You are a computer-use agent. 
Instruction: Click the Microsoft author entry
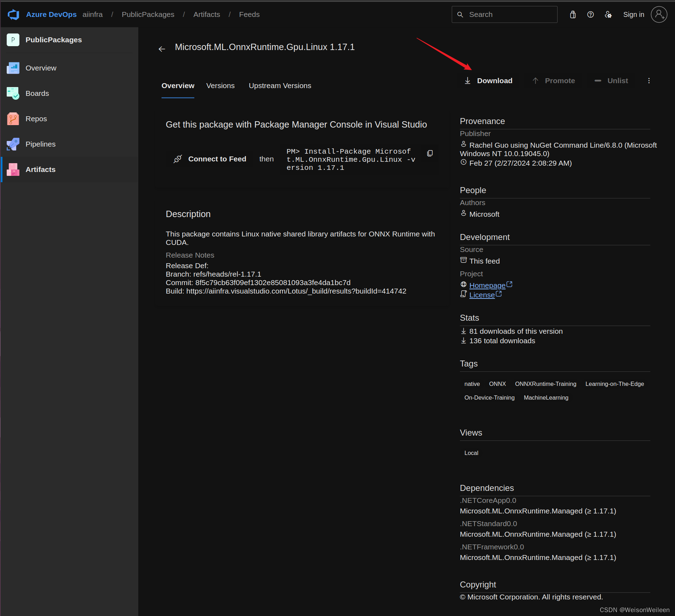[x=484, y=214]
